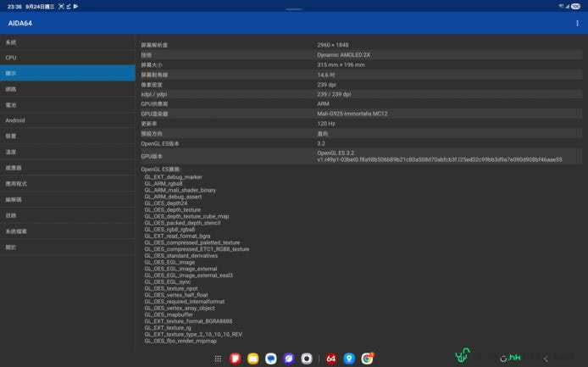Screen dimensions: 588x367
Task: Tap the GL_OES_mapbuffer line
Action: pyautogui.click(x=169, y=314)
